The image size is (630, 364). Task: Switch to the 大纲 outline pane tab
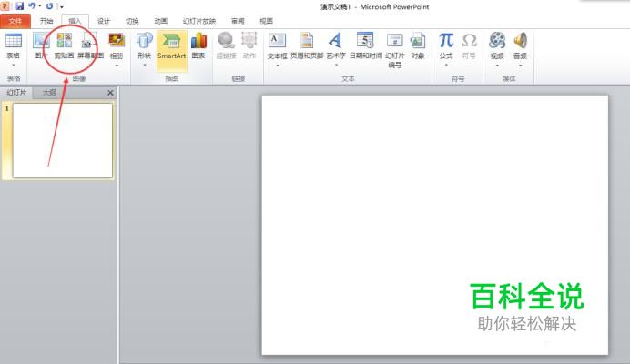(49, 93)
